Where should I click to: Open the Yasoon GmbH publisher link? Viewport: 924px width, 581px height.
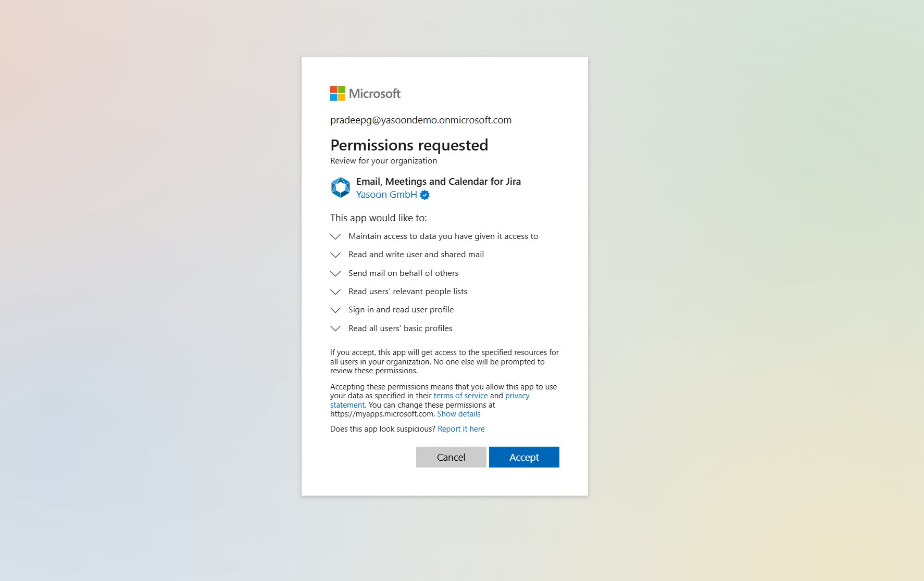coord(386,195)
